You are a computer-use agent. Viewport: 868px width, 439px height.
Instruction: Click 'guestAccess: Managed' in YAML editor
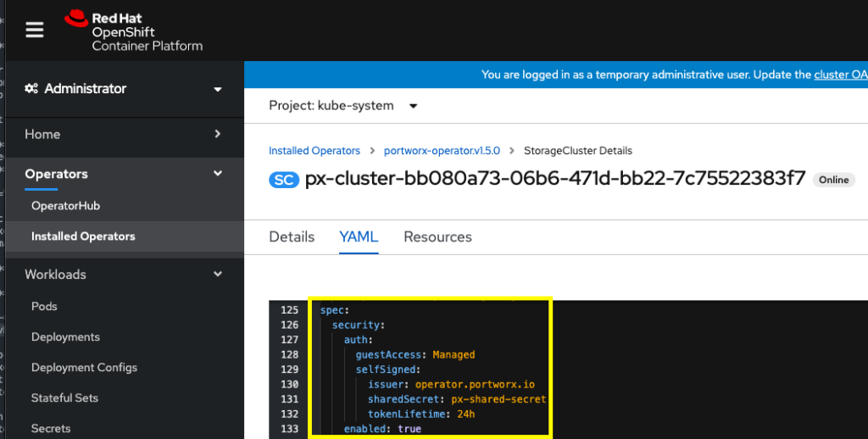[415, 355]
